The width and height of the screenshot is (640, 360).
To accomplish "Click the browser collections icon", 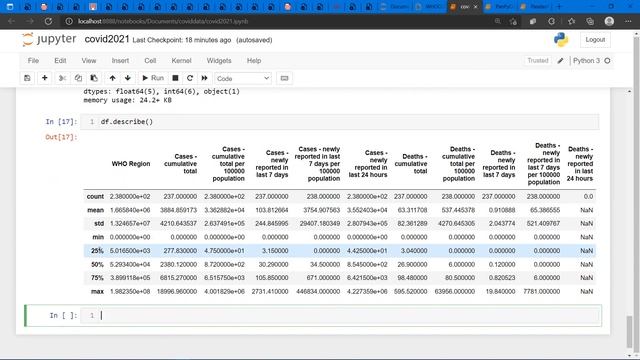I will [x=590, y=21].
